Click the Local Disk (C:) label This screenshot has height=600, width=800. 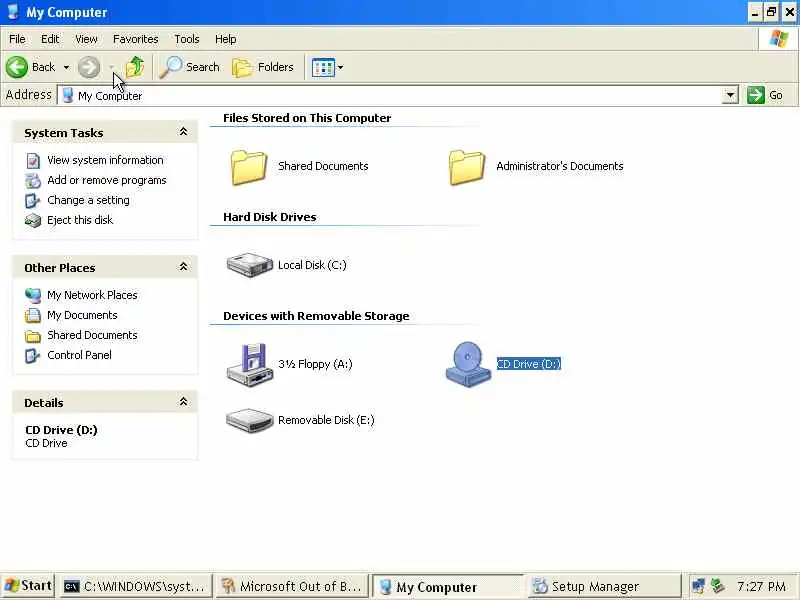click(312, 265)
